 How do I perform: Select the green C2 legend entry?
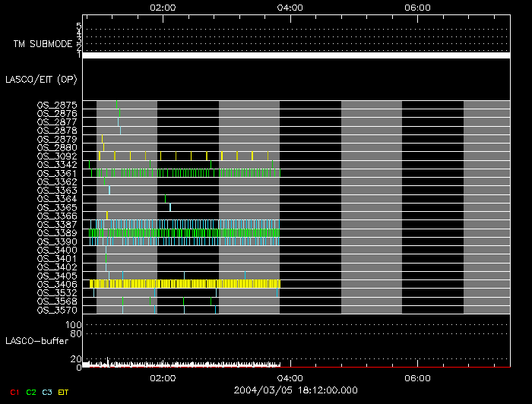[31, 392]
